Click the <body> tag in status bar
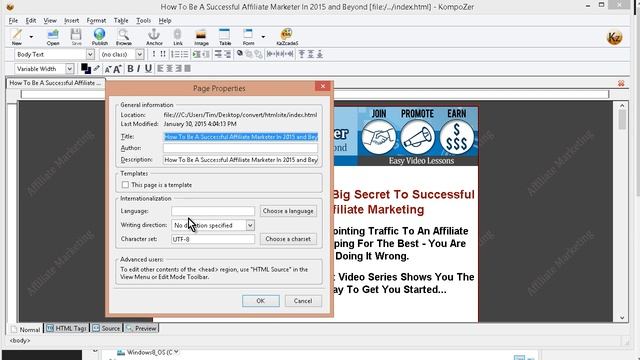640x360 pixels. [x=20, y=340]
